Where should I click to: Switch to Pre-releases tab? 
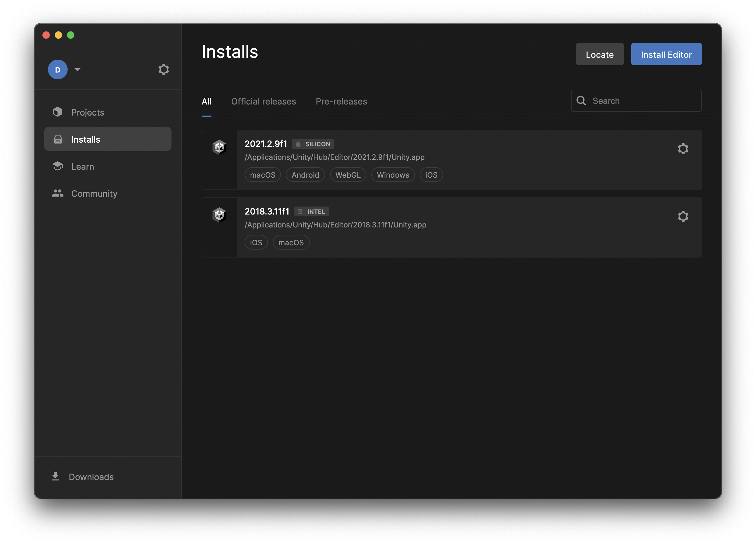[x=341, y=101]
